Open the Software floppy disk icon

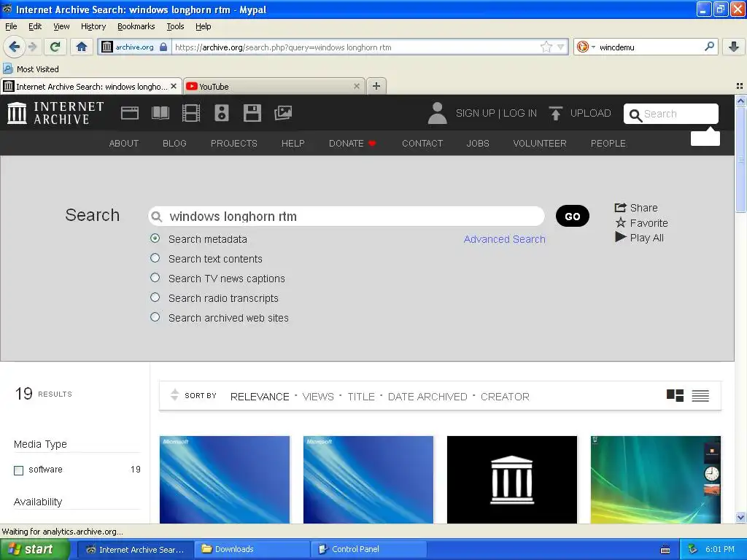252,113
